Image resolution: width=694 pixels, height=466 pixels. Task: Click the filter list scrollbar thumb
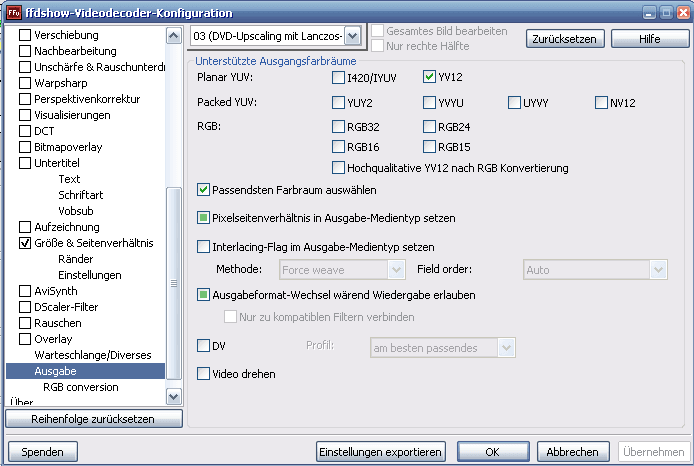point(174,283)
